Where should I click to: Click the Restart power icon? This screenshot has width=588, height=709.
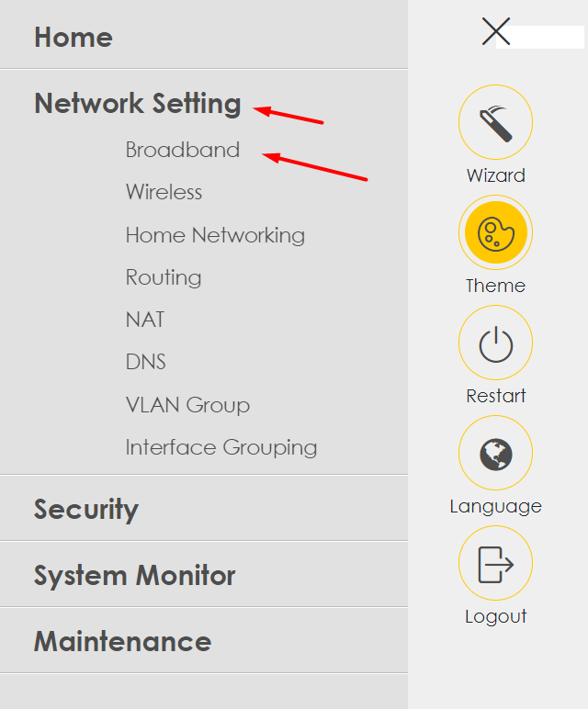point(496,343)
